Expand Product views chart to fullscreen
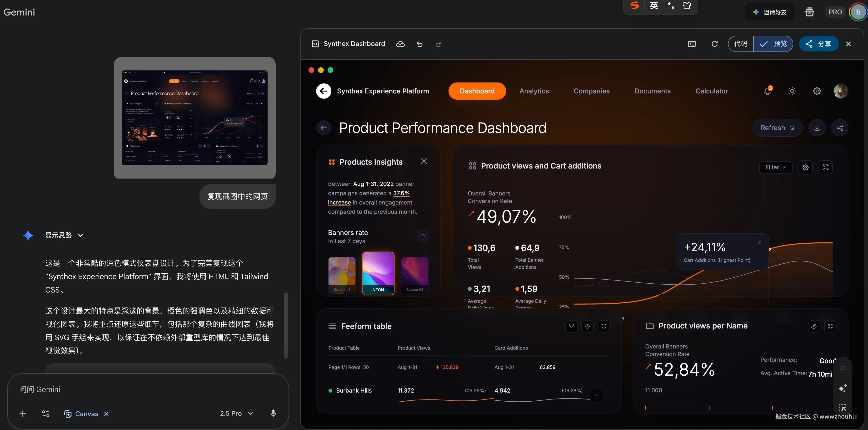The height and width of the screenshot is (430, 868). (x=826, y=167)
